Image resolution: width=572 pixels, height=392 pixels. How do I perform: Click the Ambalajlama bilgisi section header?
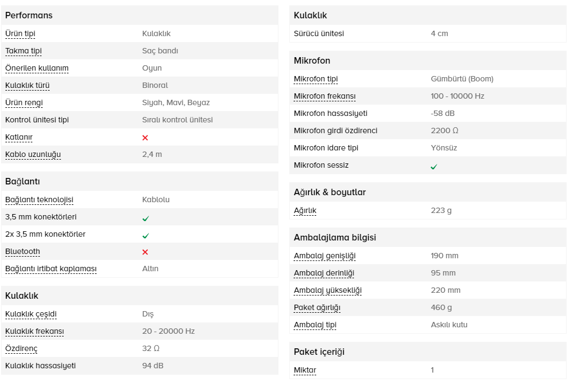pyautogui.click(x=335, y=237)
